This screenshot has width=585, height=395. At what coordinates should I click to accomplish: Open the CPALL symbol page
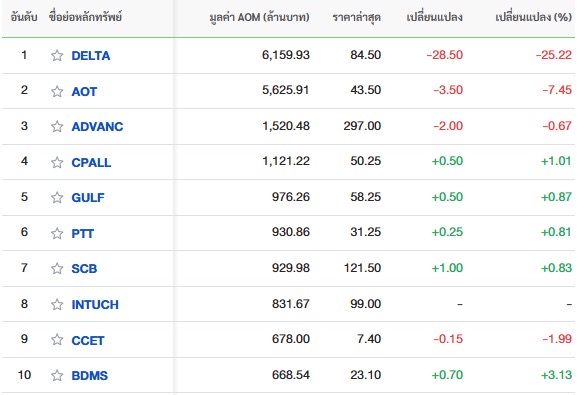pyautogui.click(x=91, y=162)
